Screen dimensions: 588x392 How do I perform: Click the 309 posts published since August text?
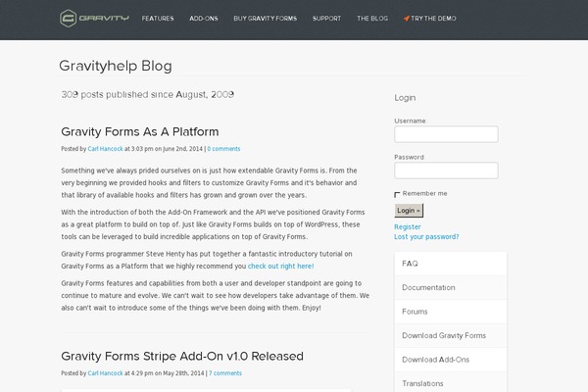pos(148,94)
